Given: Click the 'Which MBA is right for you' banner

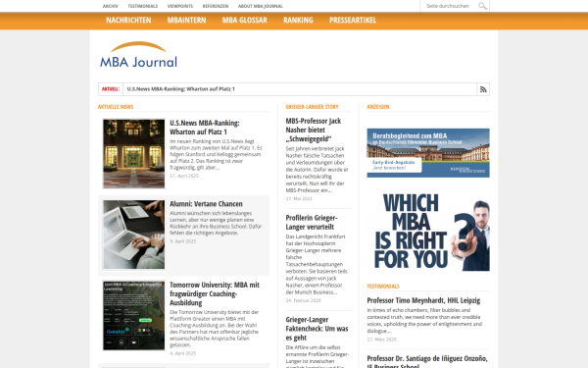Looking at the screenshot, I should coord(428,231).
